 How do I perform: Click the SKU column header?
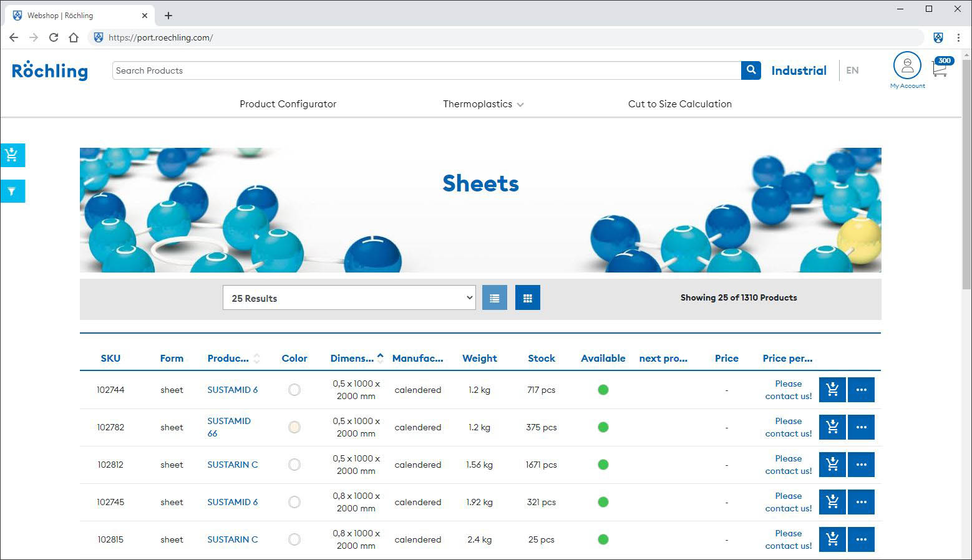click(x=110, y=359)
